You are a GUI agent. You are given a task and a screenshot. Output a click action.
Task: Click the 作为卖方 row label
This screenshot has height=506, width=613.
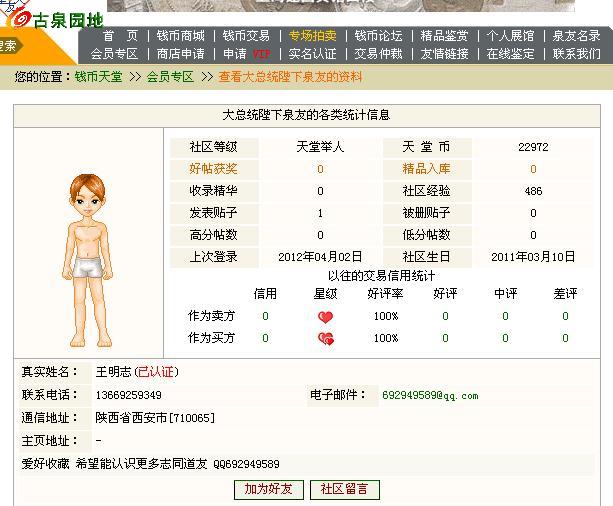(211, 316)
